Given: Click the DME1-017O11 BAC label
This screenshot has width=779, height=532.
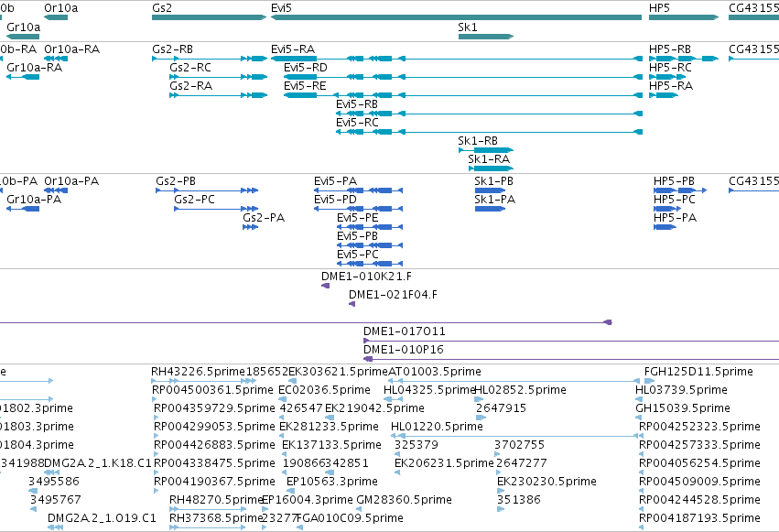Looking at the screenshot, I should point(405,331).
